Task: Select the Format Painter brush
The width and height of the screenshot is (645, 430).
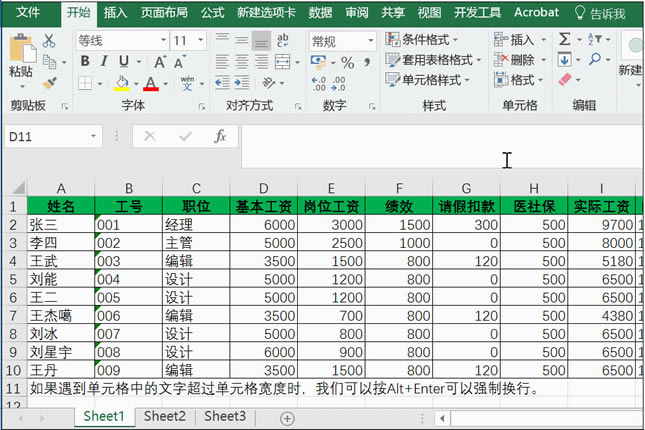Action: (50, 83)
